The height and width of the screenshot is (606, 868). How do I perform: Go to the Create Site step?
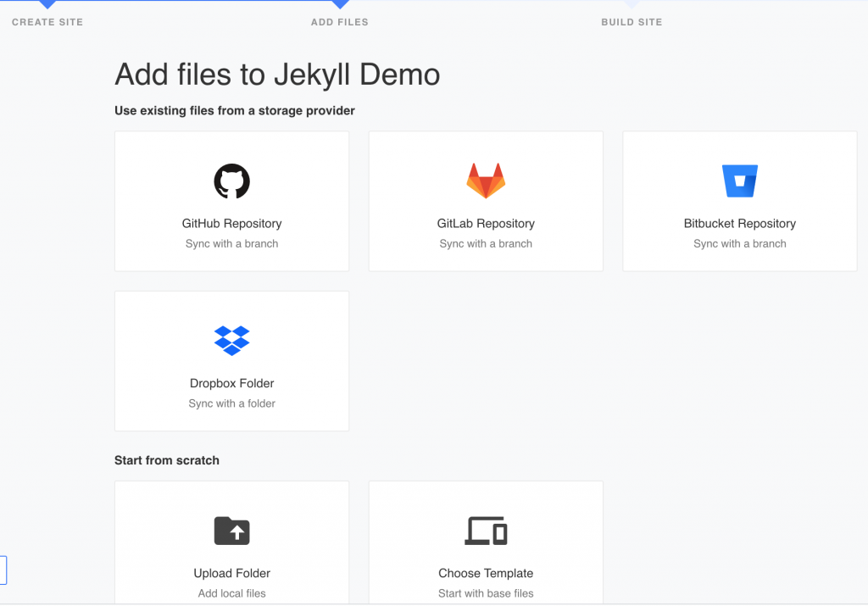(x=47, y=22)
